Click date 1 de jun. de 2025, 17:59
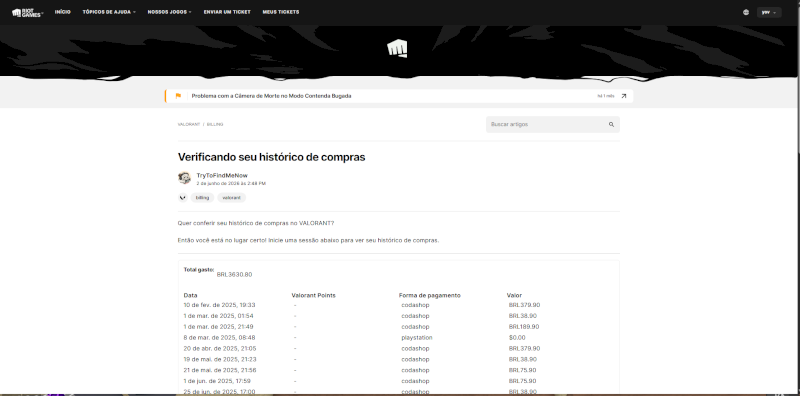The width and height of the screenshot is (800, 396). pyautogui.click(x=217, y=381)
